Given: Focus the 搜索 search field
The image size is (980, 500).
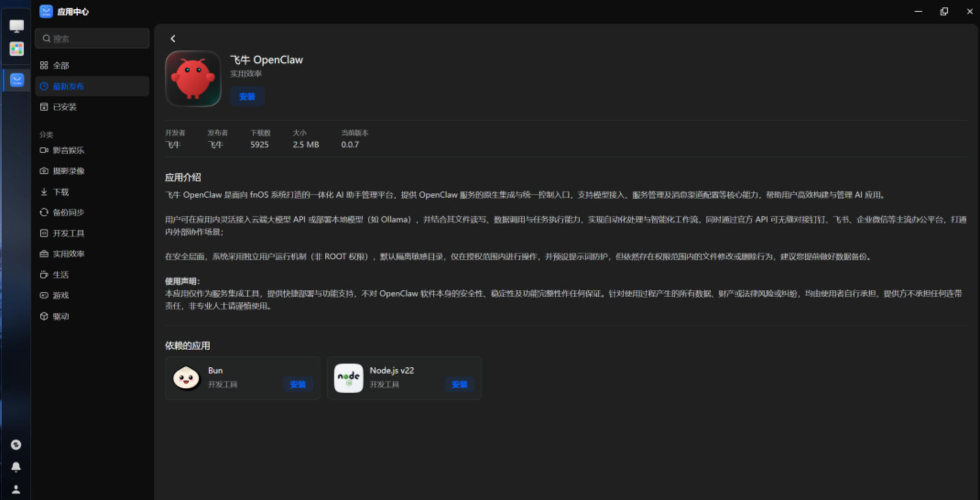Looking at the screenshot, I should (x=92, y=38).
